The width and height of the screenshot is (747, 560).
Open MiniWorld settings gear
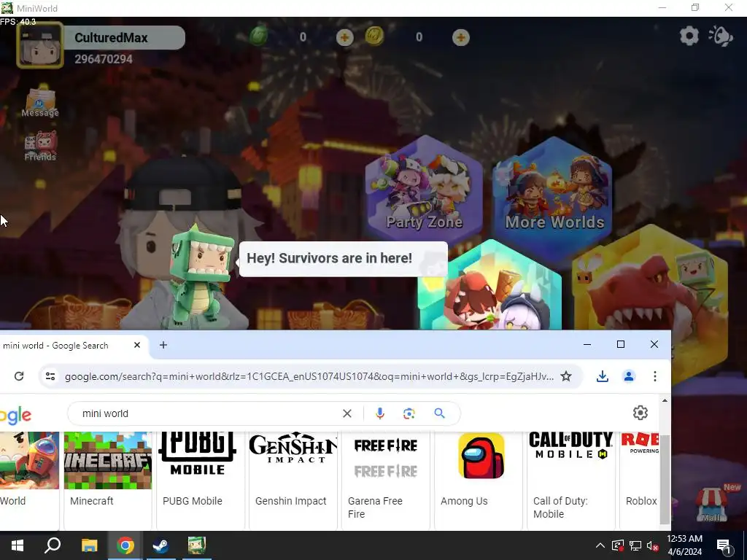[689, 36]
